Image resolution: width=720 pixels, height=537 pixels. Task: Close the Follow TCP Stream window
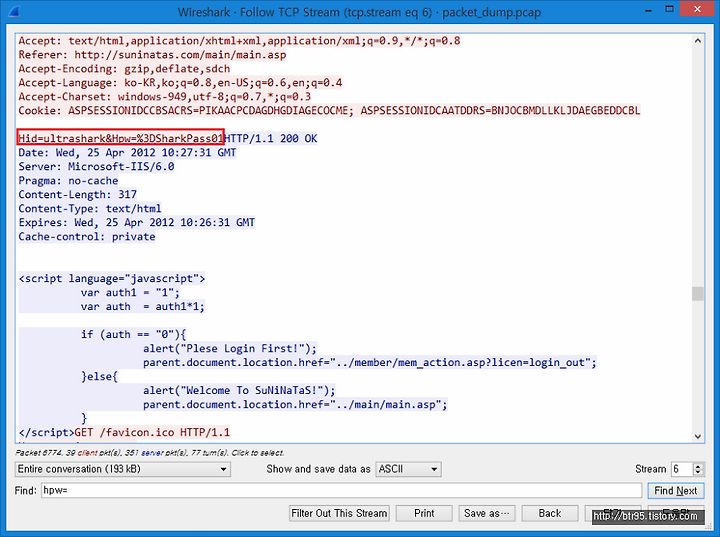[698, 9]
